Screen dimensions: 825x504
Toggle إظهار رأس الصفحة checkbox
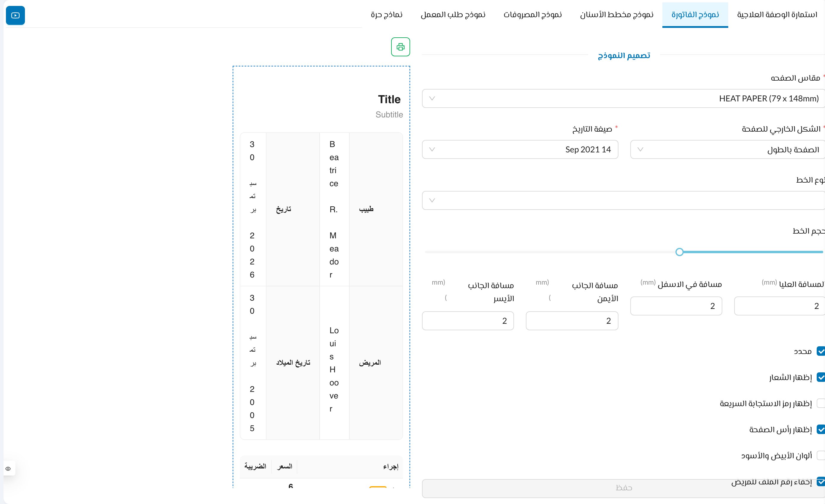[821, 429]
